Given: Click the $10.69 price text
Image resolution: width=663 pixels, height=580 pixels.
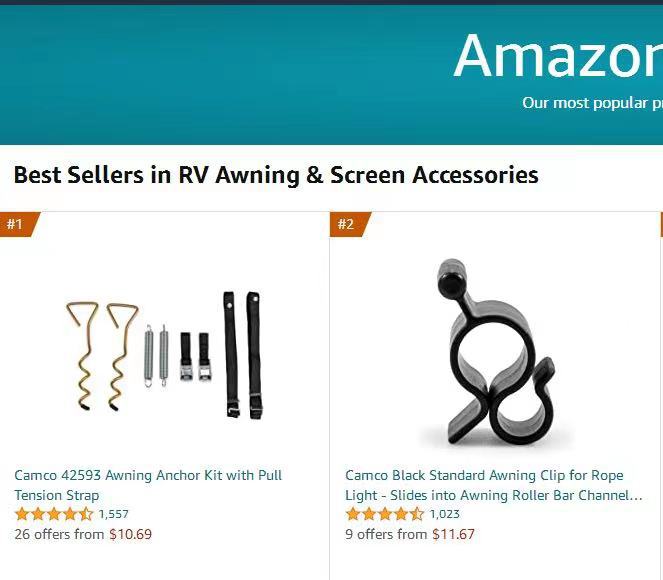Looking at the screenshot, I should 131,534.
